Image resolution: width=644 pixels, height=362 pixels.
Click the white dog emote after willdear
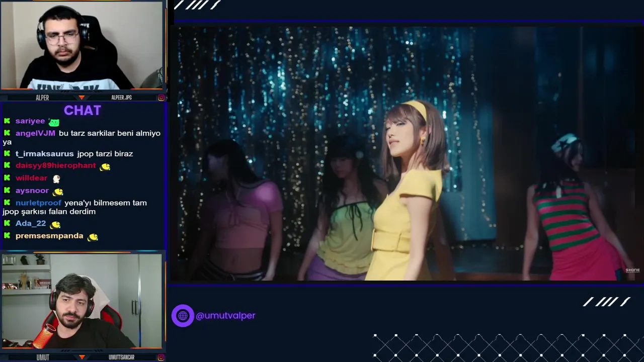56,179
